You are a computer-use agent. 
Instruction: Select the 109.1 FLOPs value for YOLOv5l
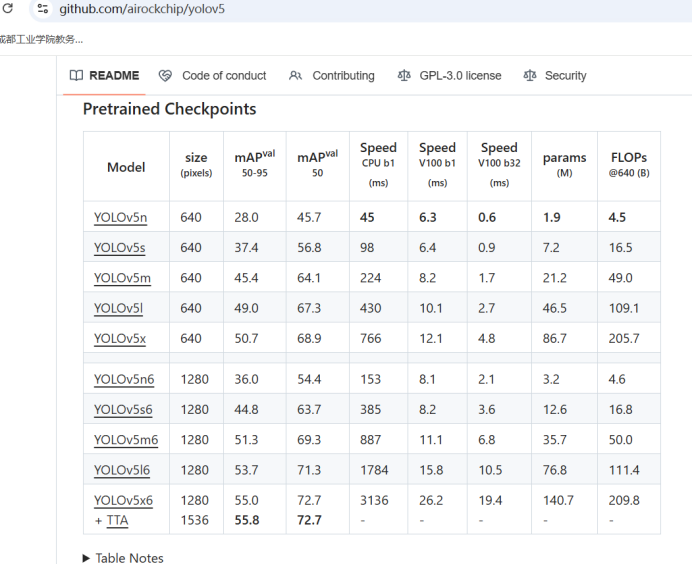[x=624, y=308]
